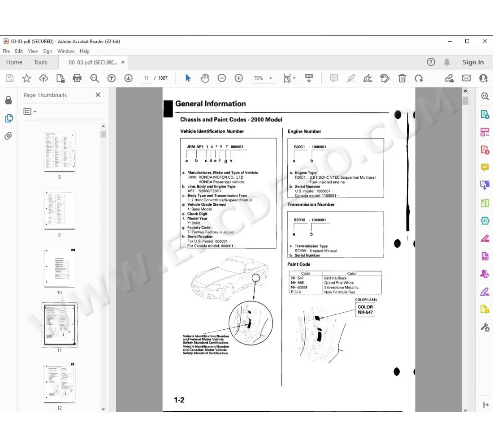Collapse the thumbnails pane with the X
Screen dimensions: 493x448
[x=98, y=95]
